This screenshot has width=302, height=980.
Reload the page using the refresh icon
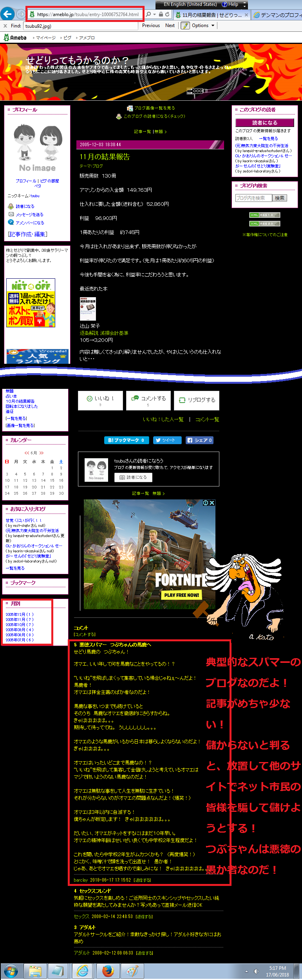click(x=167, y=15)
